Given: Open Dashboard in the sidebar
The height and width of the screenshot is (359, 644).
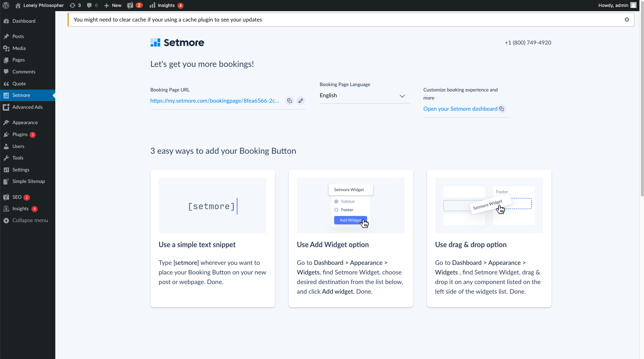Looking at the screenshot, I should (x=28, y=21).
